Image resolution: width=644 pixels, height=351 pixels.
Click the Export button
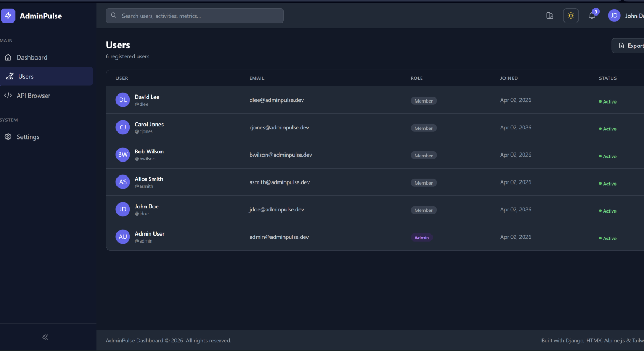(x=630, y=46)
